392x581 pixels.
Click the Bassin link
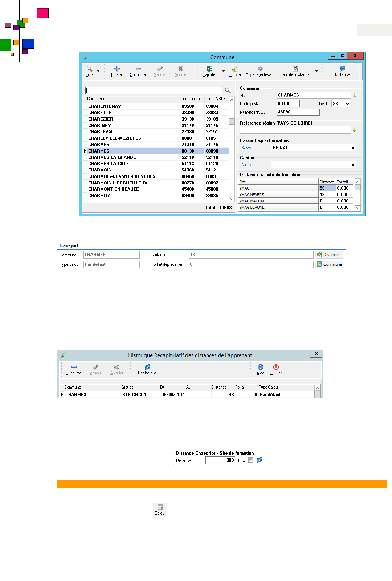(x=247, y=148)
